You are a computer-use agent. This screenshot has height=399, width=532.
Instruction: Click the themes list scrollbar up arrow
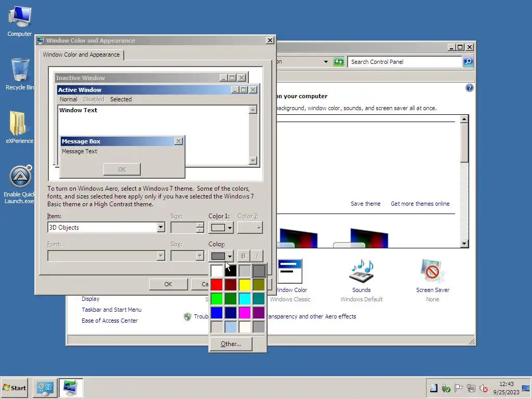coord(464,119)
